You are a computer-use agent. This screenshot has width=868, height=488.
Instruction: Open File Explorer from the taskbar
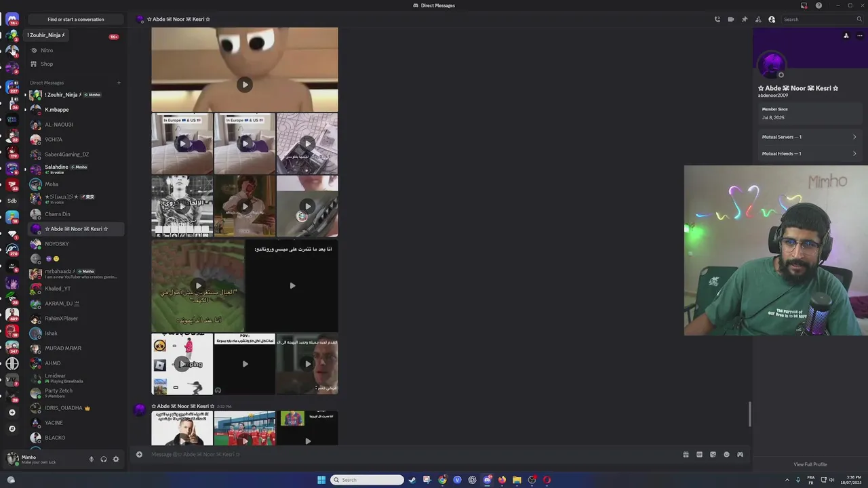(517, 480)
